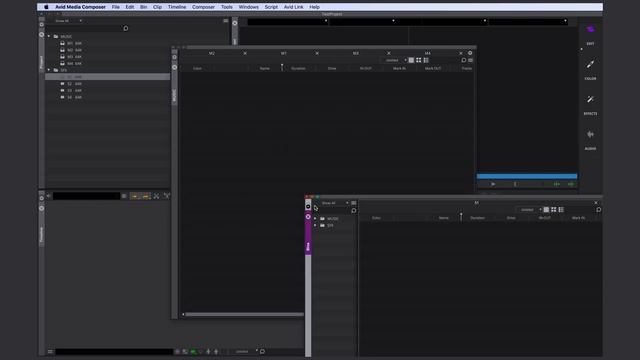This screenshot has width=640, height=360.
Task: Open bin settings gear beside M4 tab
Action: [x=470, y=53]
